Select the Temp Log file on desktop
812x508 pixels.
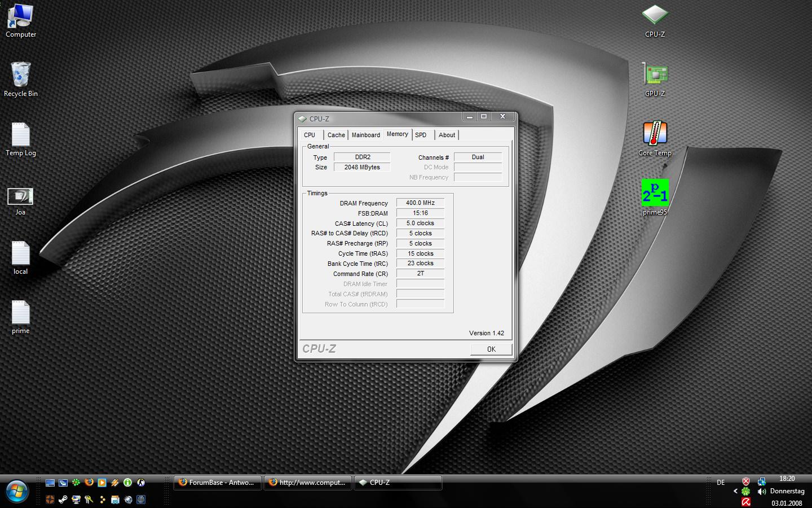20,139
